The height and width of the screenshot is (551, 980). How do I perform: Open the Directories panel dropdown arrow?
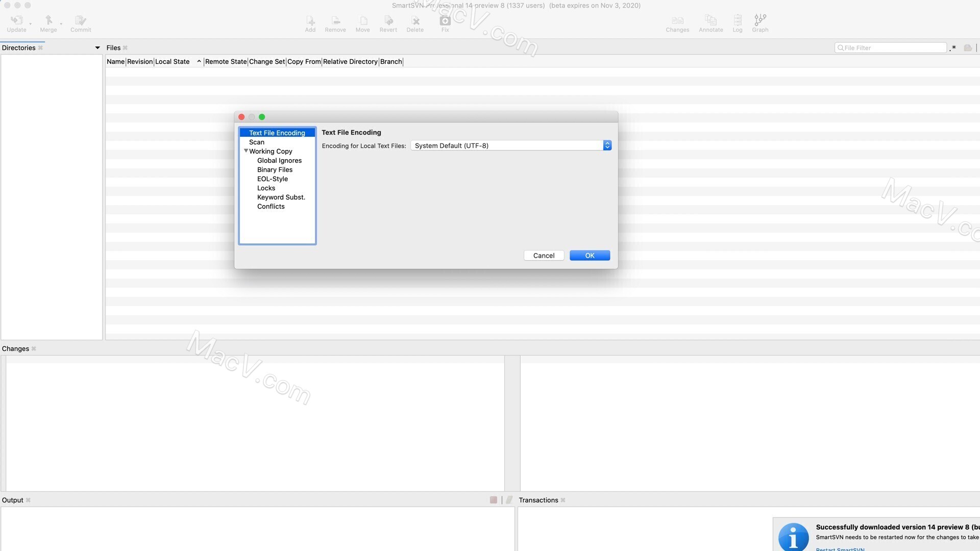tap(97, 47)
